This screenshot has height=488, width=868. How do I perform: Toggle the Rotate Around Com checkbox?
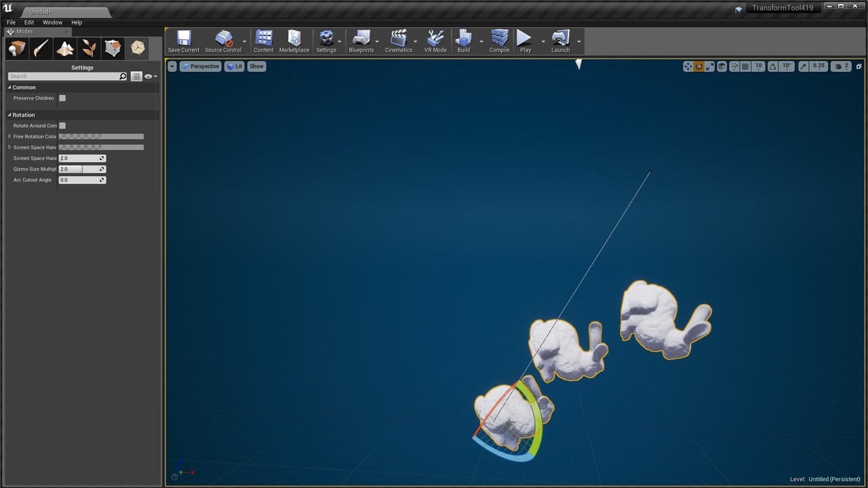coord(62,125)
